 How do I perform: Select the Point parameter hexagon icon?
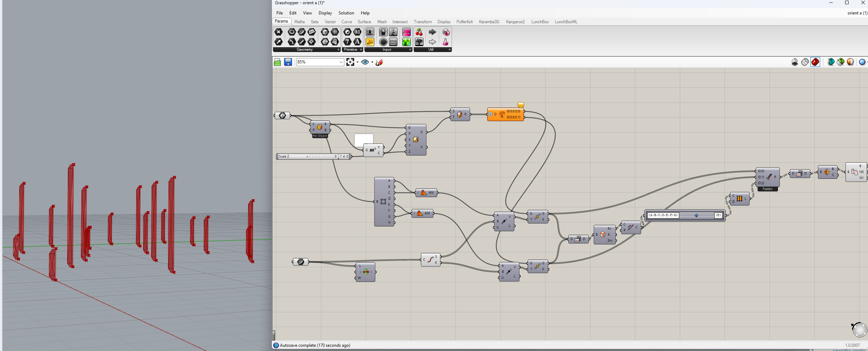(279, 32)
